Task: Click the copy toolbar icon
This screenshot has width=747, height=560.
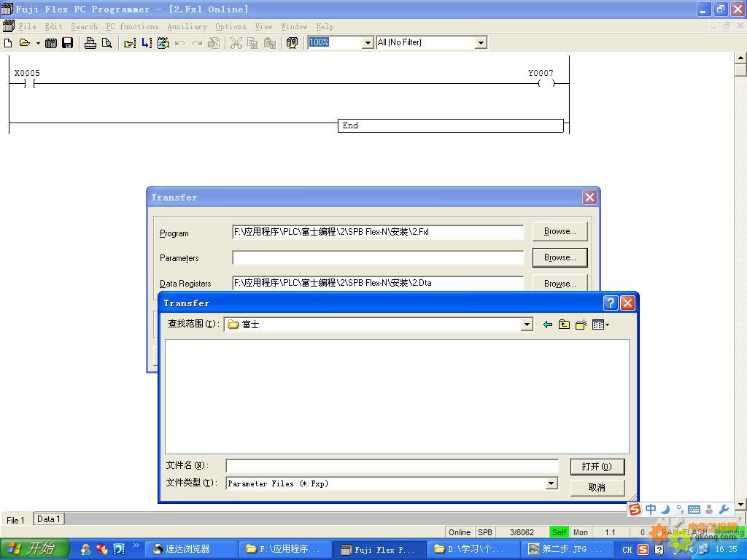Action: [x=253, y=43]
